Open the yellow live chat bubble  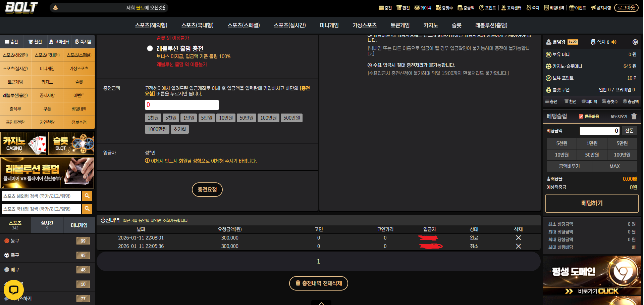pos(14,290)
